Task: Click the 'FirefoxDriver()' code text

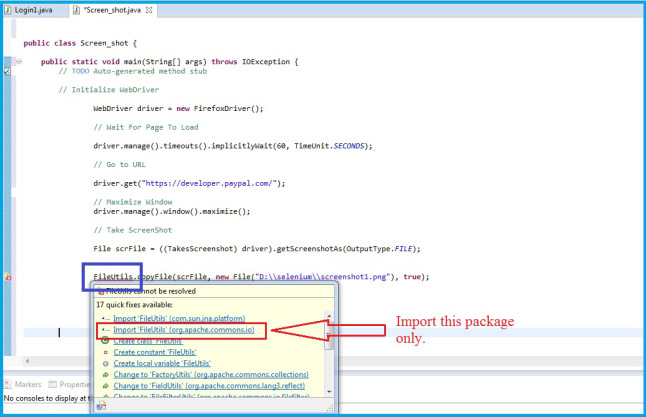Action: coord(228,108)
